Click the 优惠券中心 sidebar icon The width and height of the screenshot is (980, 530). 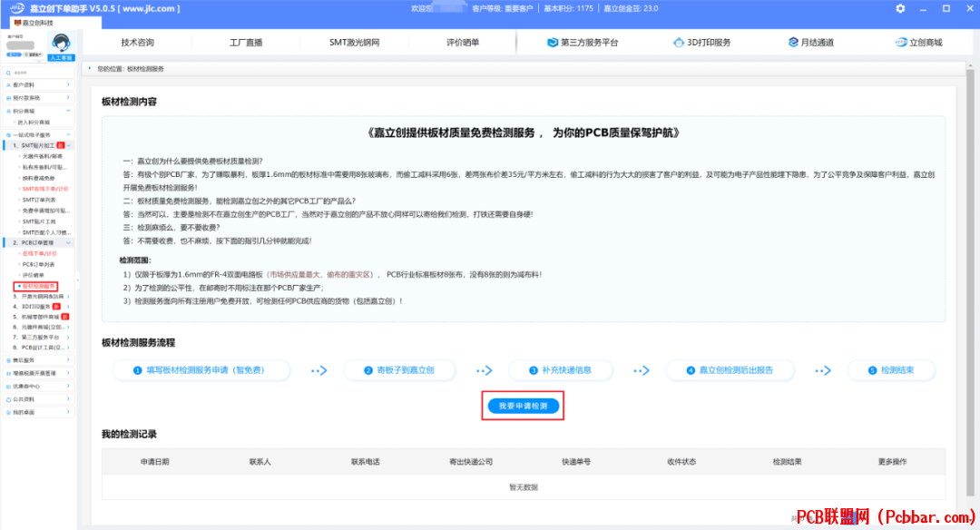(8, 387)
